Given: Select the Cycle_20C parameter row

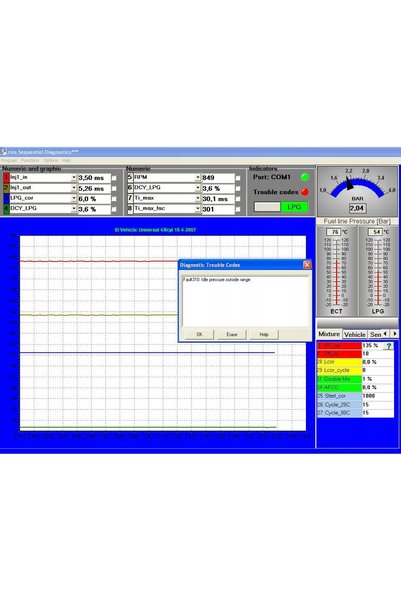Looking at the screenshot, I should (x=355, y=404).
